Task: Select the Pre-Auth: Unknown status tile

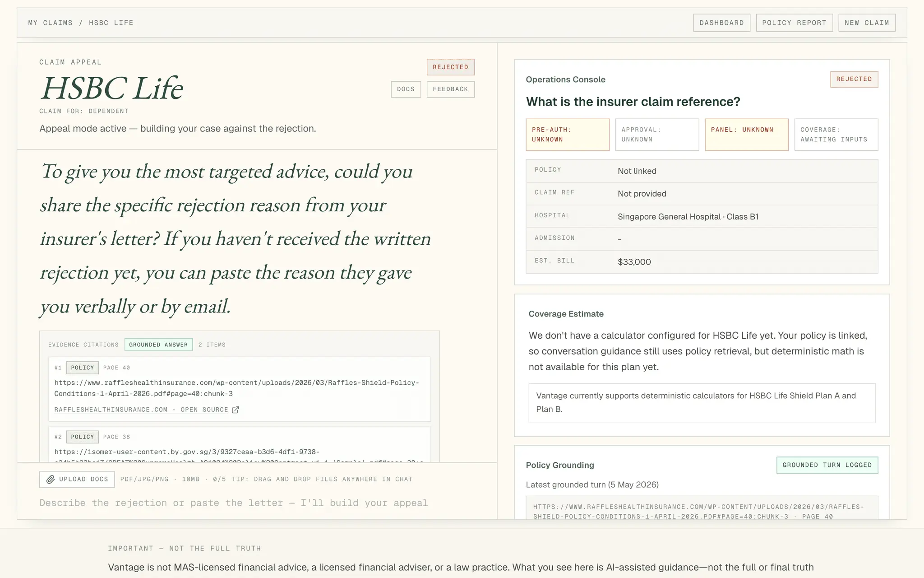Action: pyautogui.click(x=568, y=135)
